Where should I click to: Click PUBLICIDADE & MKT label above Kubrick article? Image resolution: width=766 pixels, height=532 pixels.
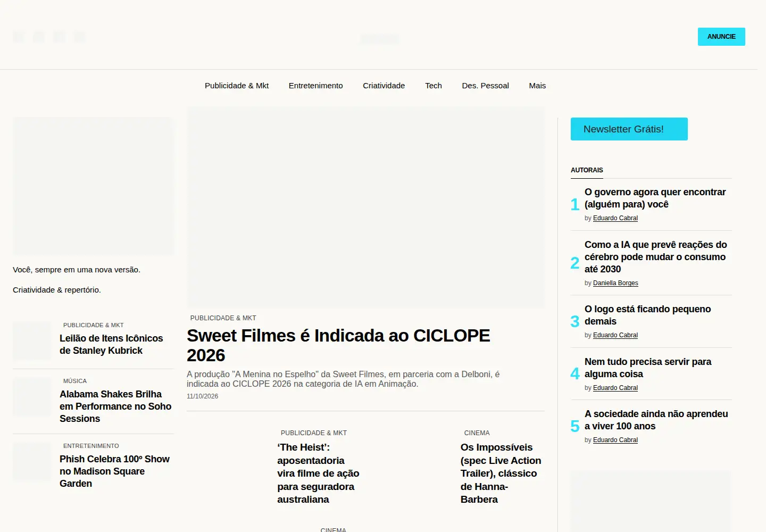[x=93, y=325]
